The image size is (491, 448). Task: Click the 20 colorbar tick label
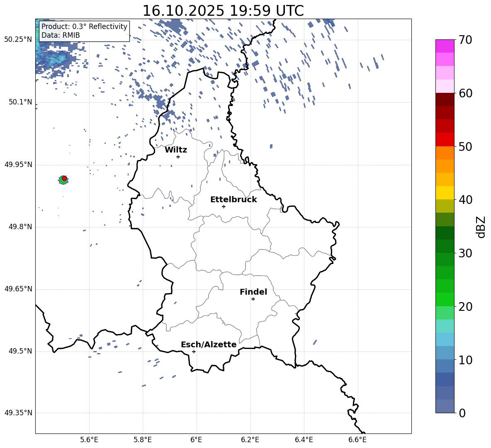pyautogui.click(x=465, y=307)
